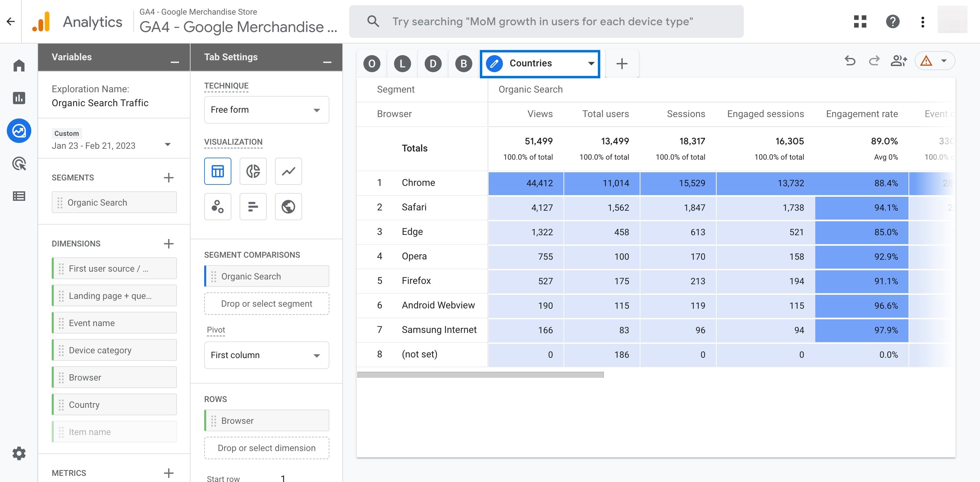Sort by the Engagement rate column header
Image resolution: width=980 pixels, height=482 pixels.
862,114
